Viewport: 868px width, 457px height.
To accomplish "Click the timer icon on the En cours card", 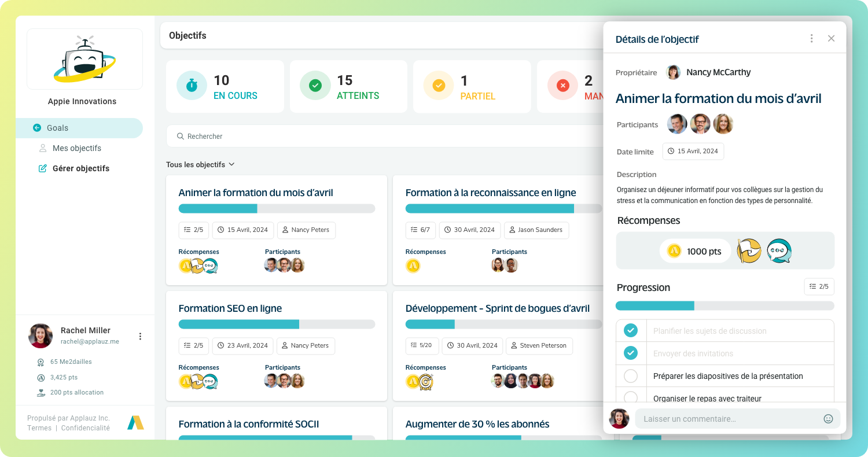I will pos(192,85).
